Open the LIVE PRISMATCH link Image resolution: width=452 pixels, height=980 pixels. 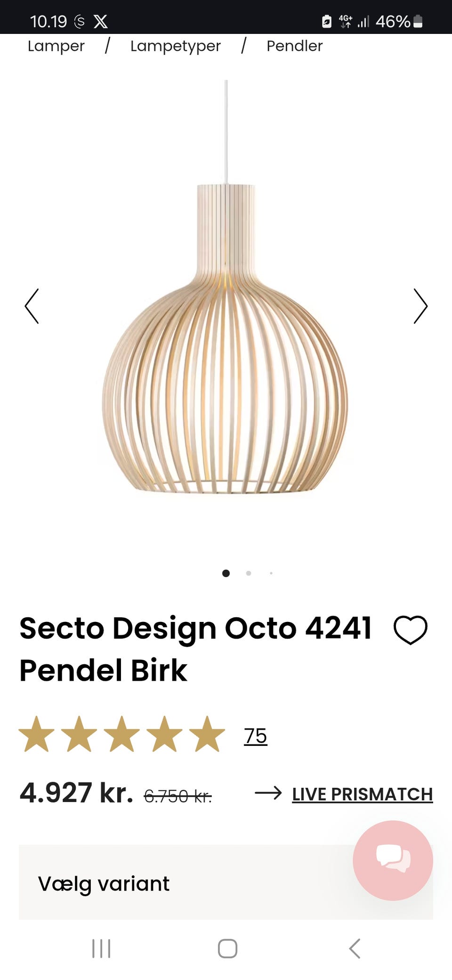(362, 794)
